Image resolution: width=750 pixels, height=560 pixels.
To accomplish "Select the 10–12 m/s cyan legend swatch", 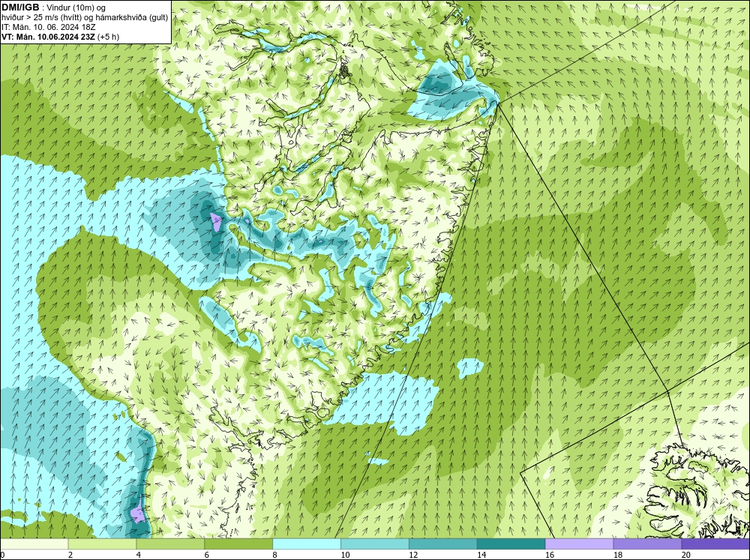I will click(375, 544).
